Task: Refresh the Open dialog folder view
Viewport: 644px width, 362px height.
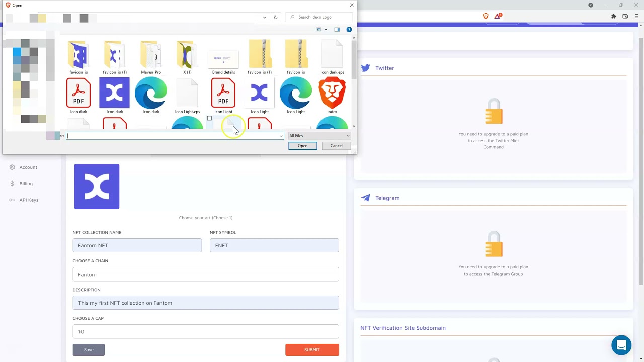Action: [275, 17]
